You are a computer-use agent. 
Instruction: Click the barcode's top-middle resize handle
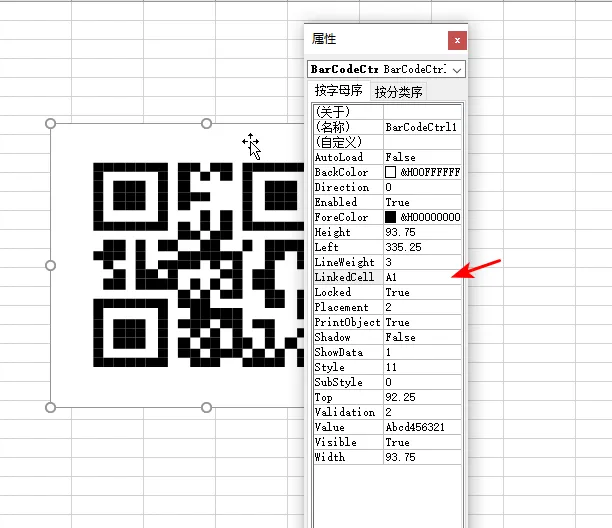pos(206,124)
